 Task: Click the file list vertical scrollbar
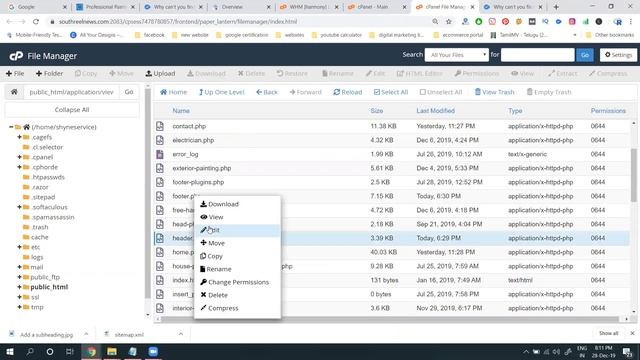pyautogui.click(x=633, y=176)
